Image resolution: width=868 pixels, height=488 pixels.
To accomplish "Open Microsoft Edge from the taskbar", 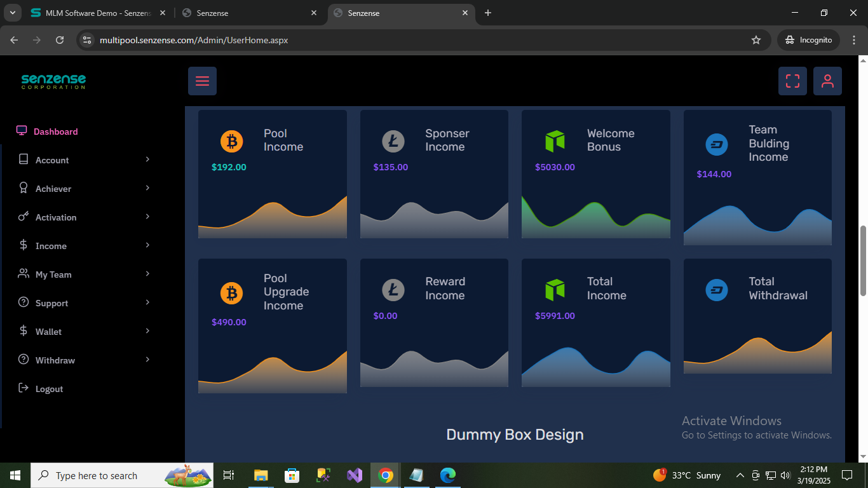I will tap(448, 475).
